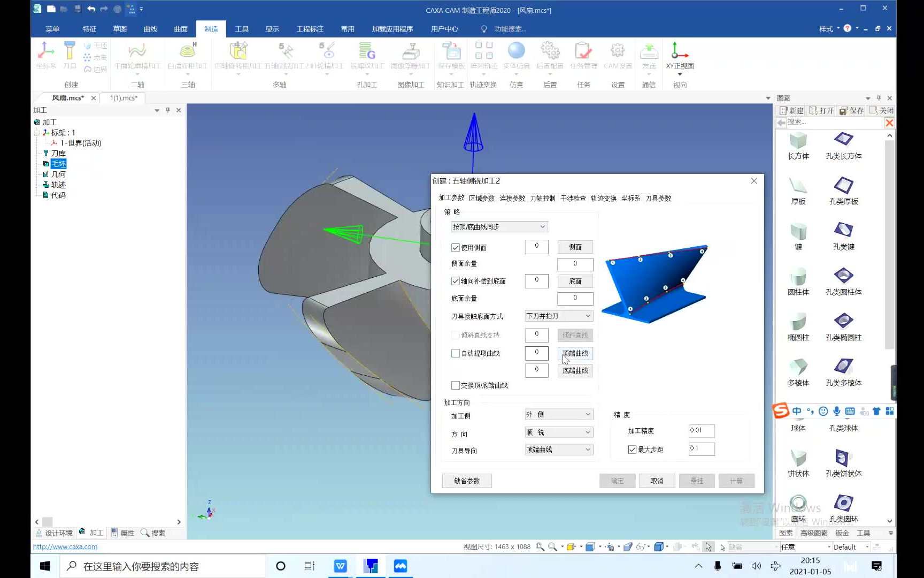Click the 发送 communication icon
924x578 pixels.
(x=649, y=56)
